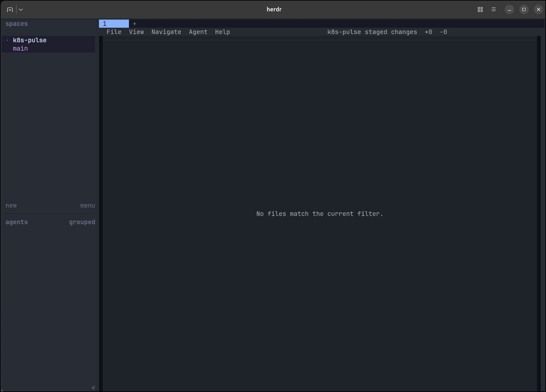Open the Navigate menu
Viewport: 546px width, 392px height.
166,32
